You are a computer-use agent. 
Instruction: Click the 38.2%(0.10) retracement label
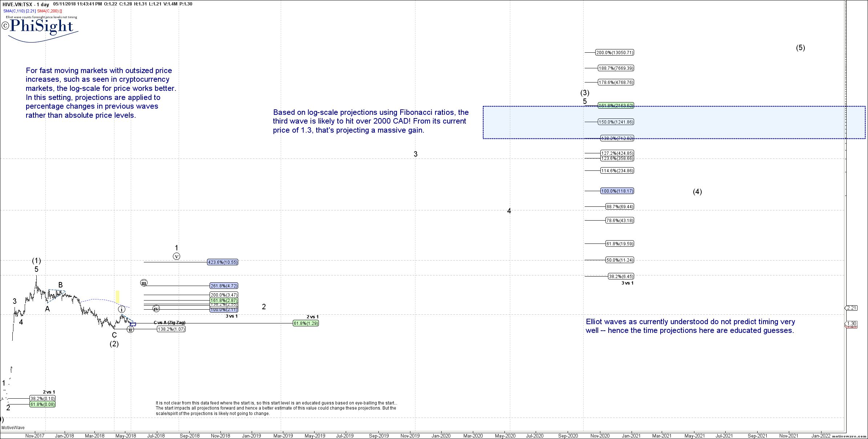click(42, 399)
